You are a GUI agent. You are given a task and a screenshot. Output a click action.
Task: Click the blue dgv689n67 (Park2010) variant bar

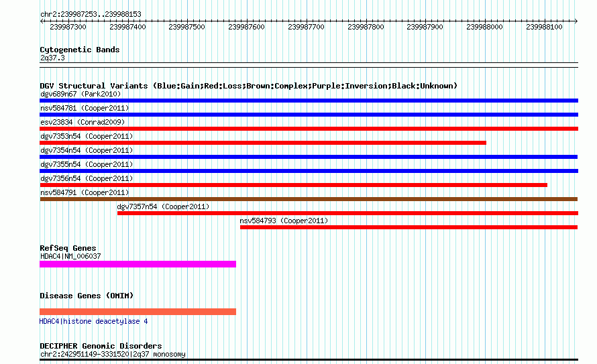click(309, 101)
